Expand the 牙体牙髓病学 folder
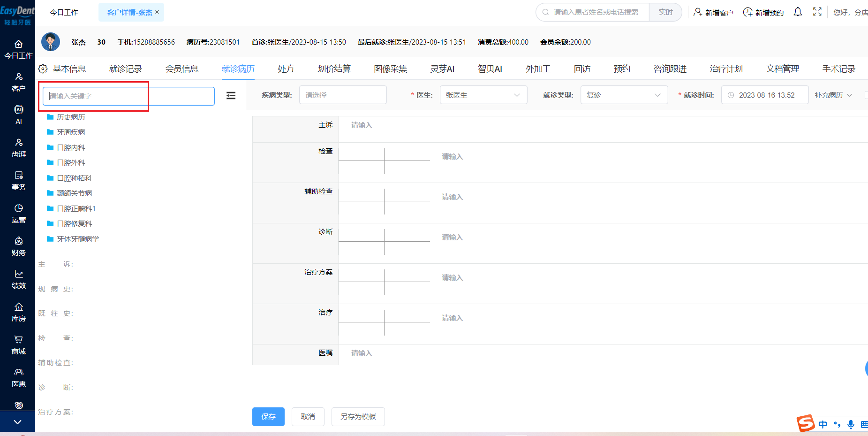Screen dimensions: 868x436 (73, 239)
